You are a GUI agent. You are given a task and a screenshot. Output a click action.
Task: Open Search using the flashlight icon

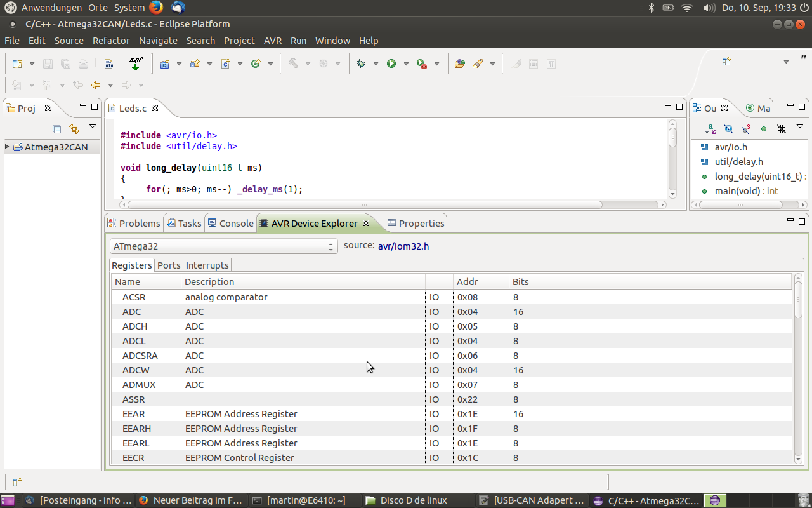(478, 63)
